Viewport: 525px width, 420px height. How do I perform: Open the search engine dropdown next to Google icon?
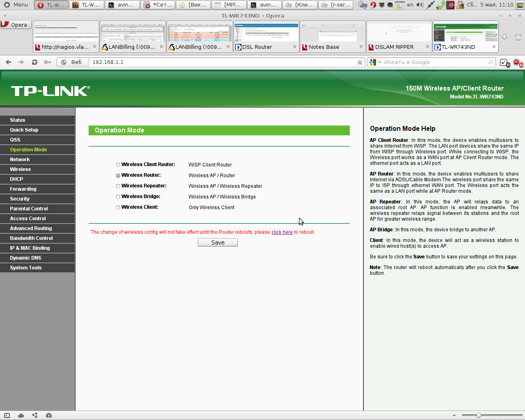tap(380, 62)
